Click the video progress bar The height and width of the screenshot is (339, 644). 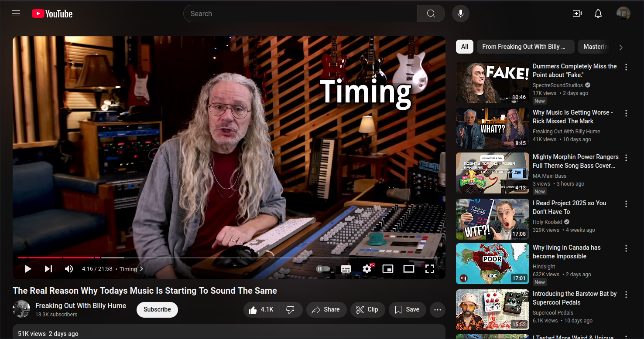click(229, 258)
